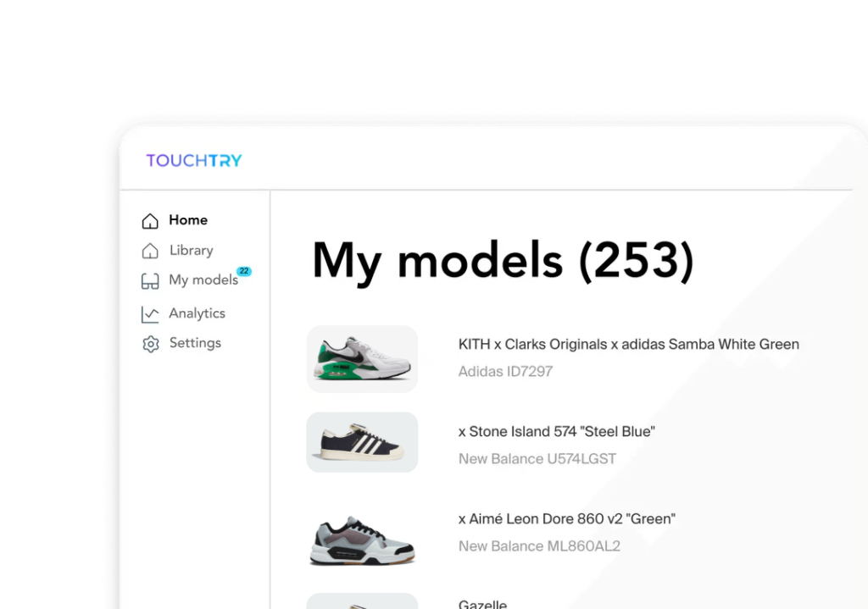Click the TOUCHTRY logo
Screen dimensions: 868x609
coord(194,160)
